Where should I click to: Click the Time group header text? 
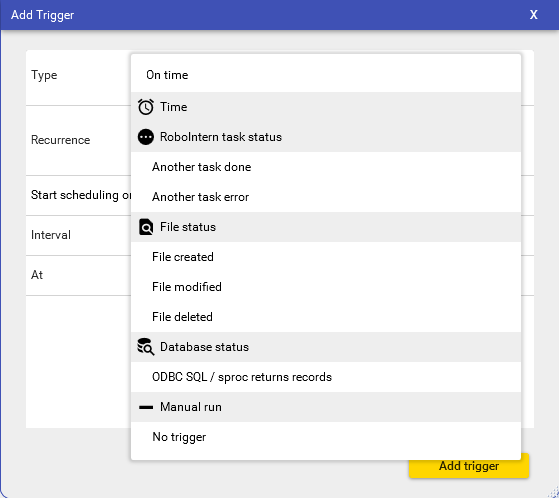[x=174, y=107]
